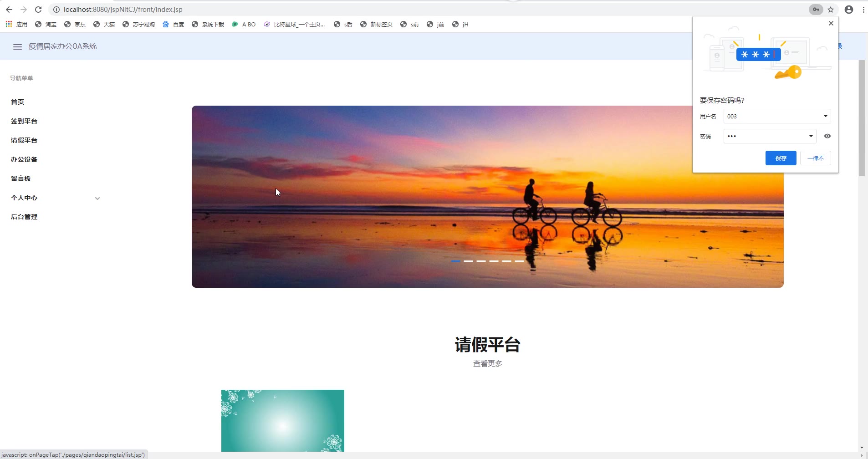Open 留言板 in sidebar
This screenshot has width=868, height=459.
[20, 178]
